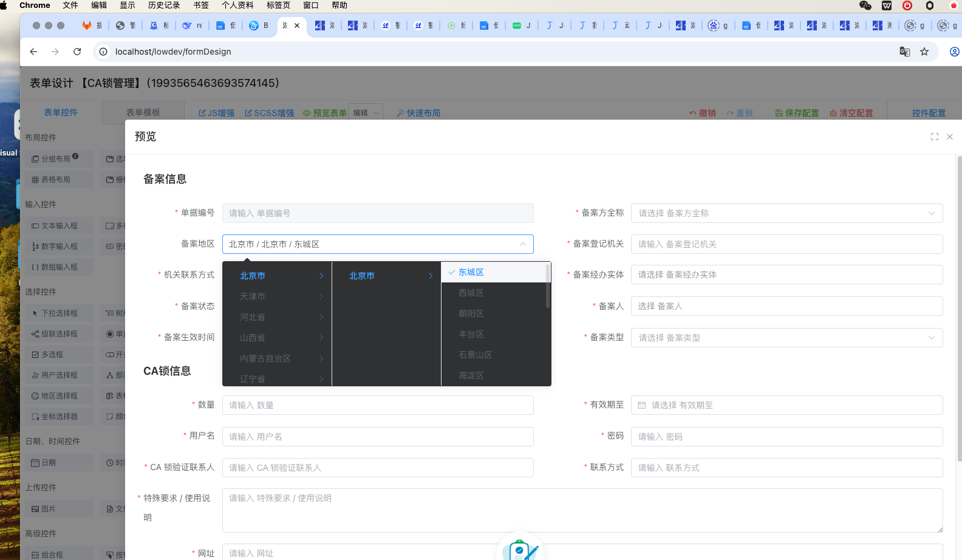Expand the 备案方全称 dropdown
Screen dimensions: 962x560
pos(786,213)
